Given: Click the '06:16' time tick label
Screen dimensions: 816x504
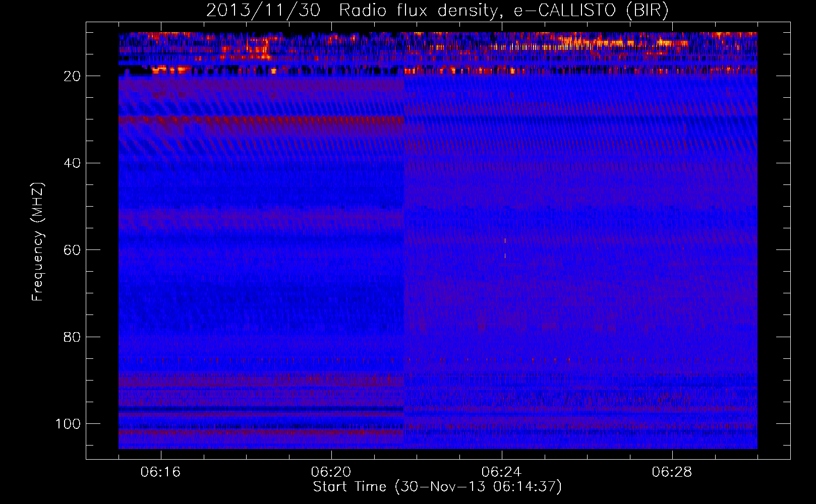Looking at the screenshot, I should pos(161,472).
